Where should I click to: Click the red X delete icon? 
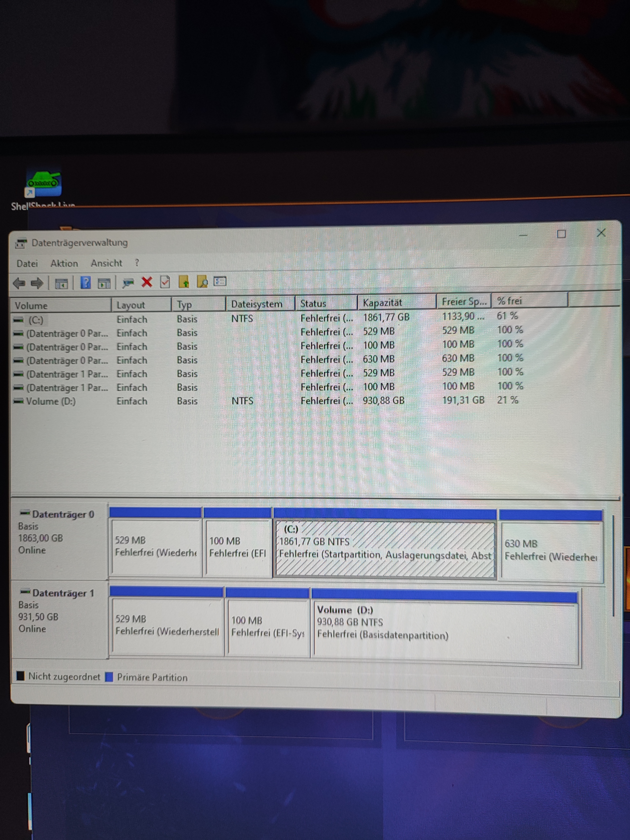click(147, 282)
